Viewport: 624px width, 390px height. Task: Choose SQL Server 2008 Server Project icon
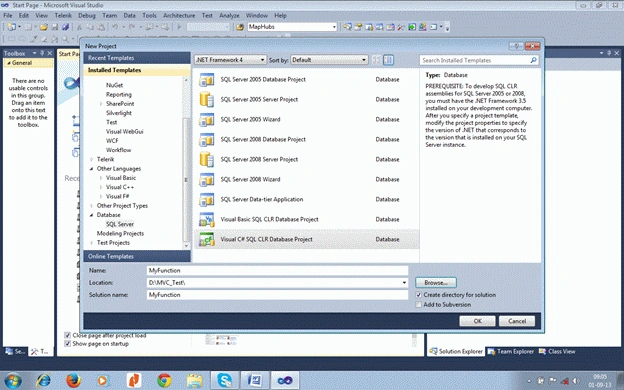tap(207, 159)
